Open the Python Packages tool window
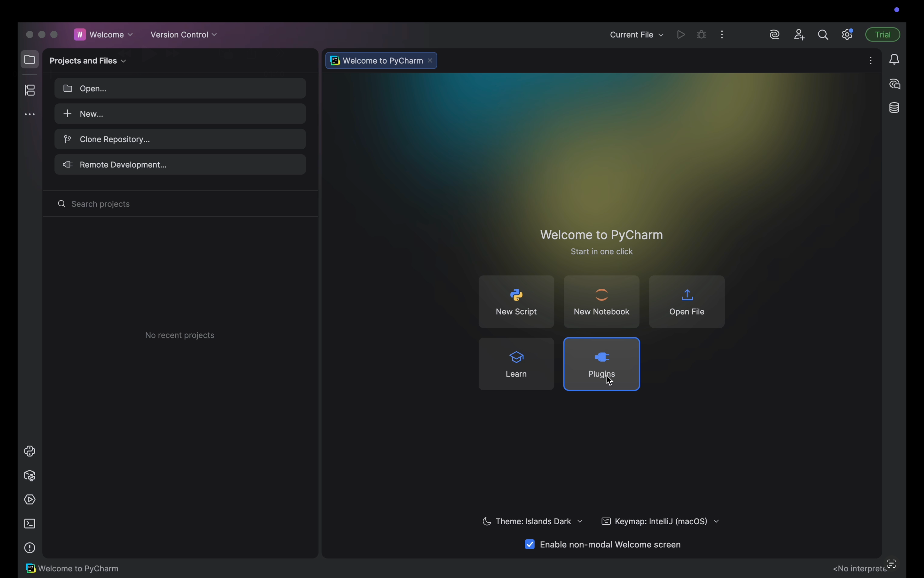Viewport: 924px width, 578px height. coord(30,476)
